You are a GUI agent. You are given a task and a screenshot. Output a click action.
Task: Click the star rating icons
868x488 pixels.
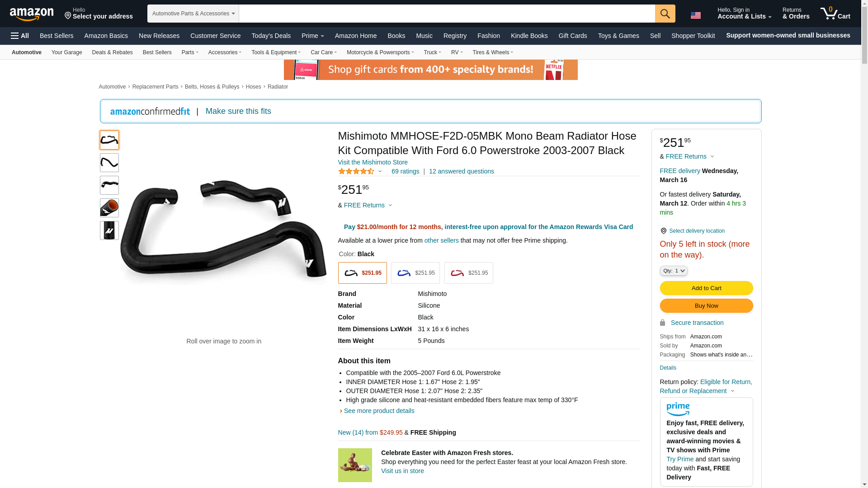356,171
